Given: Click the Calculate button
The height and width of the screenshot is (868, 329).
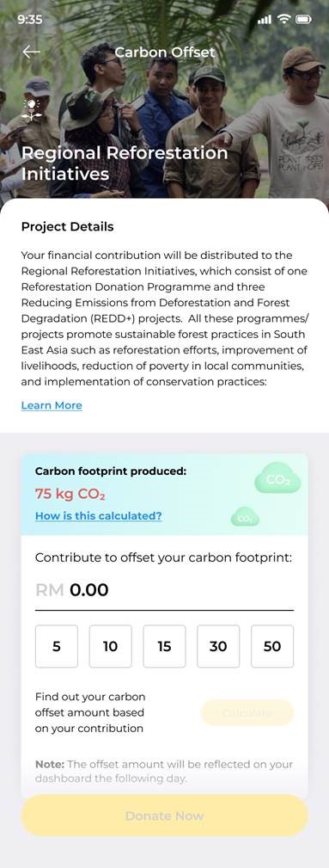Looking at the screenshot, I should point(247,712).
